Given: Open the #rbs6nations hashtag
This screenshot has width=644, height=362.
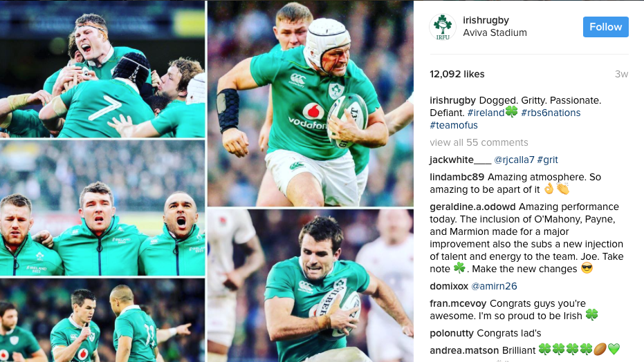Looking at the screenshot, I should pyautogui.click(x=551, y=113).
